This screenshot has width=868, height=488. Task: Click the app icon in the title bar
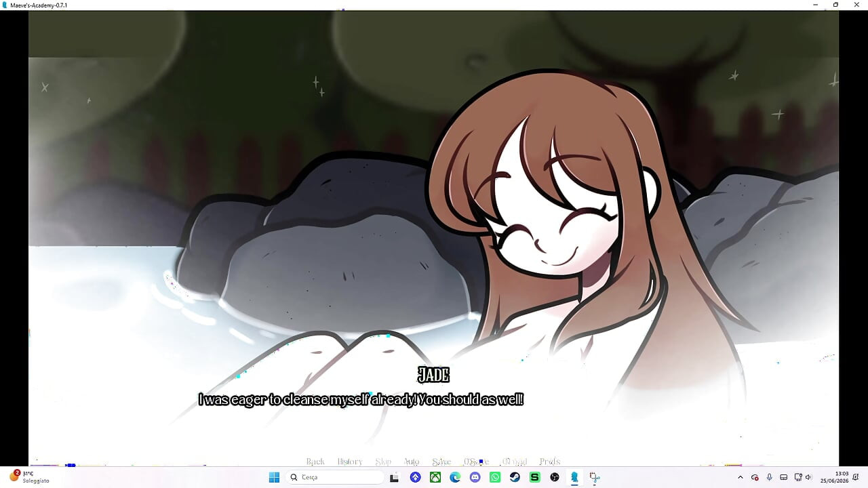click(x=5, y=5)
